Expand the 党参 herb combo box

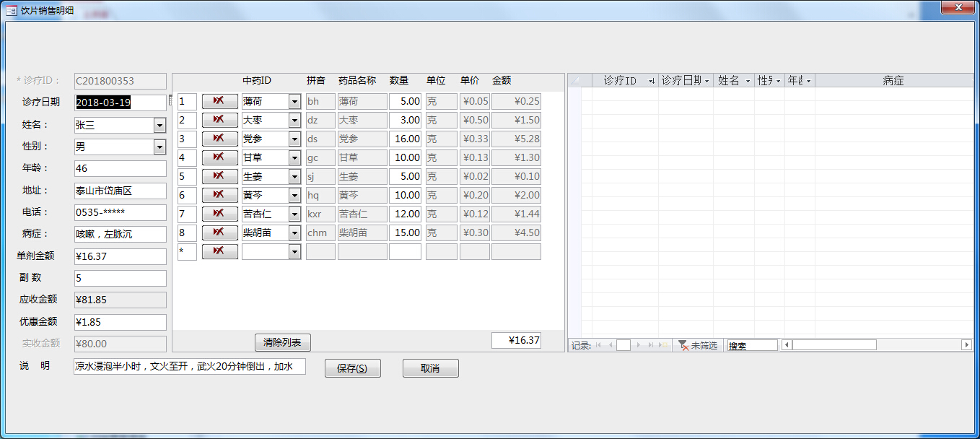tap(294, 139)
